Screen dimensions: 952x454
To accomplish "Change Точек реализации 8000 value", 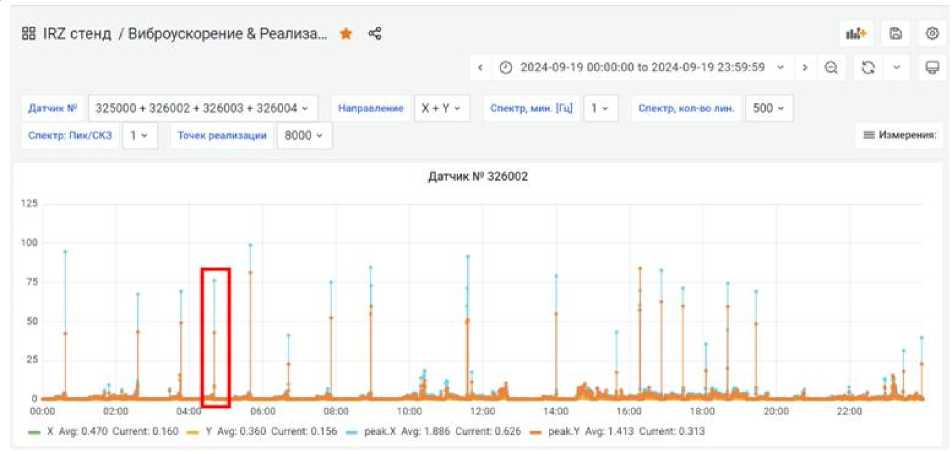I will pyautogui.click(x=304, y=135).
